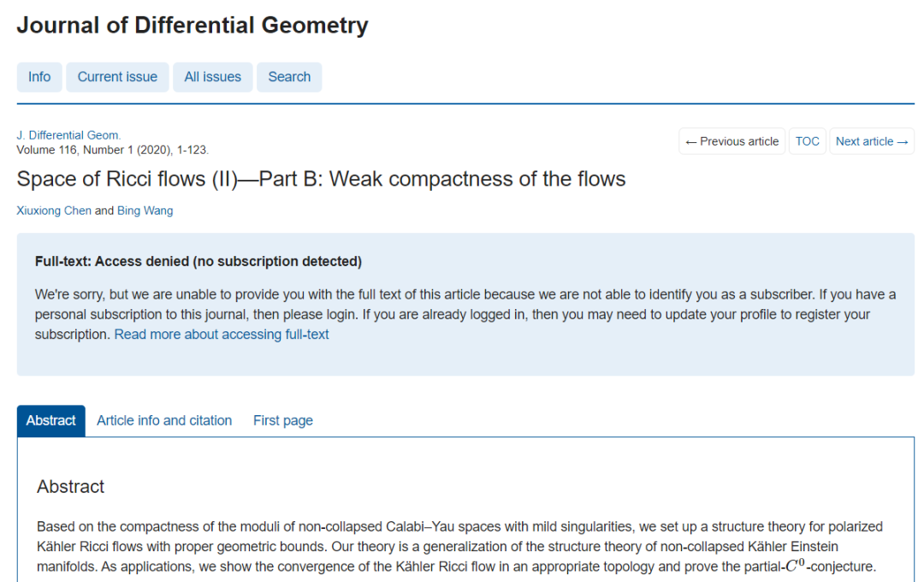The height and width of the screenshot is (582, 924).
Task: Click the Access denied notice heading
Action: [198, 261]
